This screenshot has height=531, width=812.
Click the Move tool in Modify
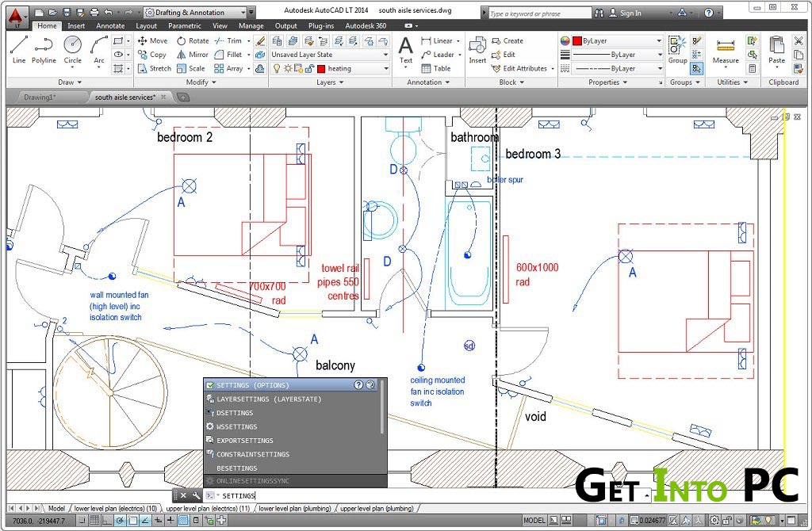(152, 40)
